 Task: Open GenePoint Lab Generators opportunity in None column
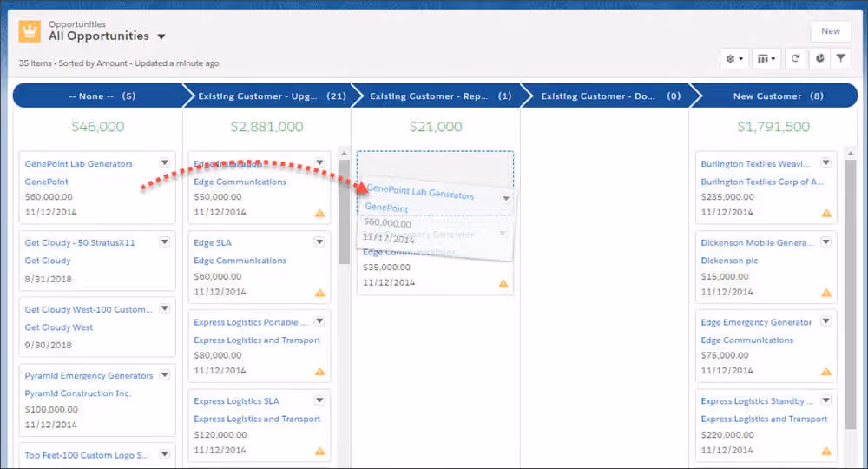(x=79, y=164)
